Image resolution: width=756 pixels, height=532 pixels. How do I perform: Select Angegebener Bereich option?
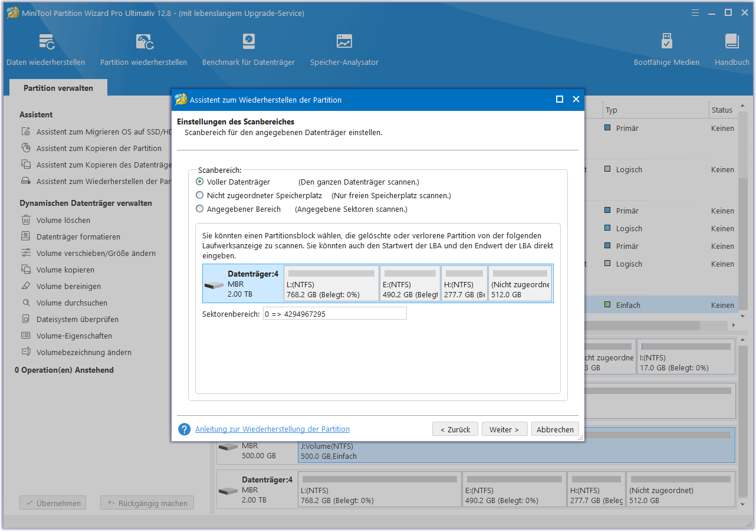pyautogui.click(x=200, y=209)
